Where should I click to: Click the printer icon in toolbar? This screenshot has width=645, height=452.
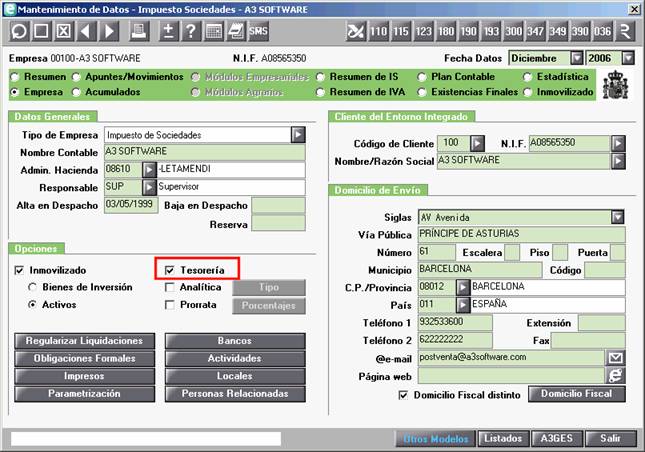[x=139, y=31]
